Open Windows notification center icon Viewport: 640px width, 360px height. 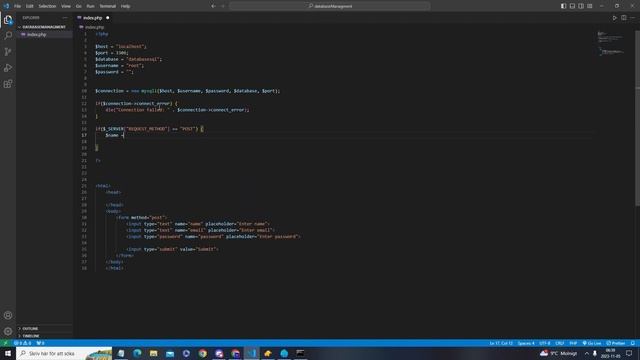point(629,353)
